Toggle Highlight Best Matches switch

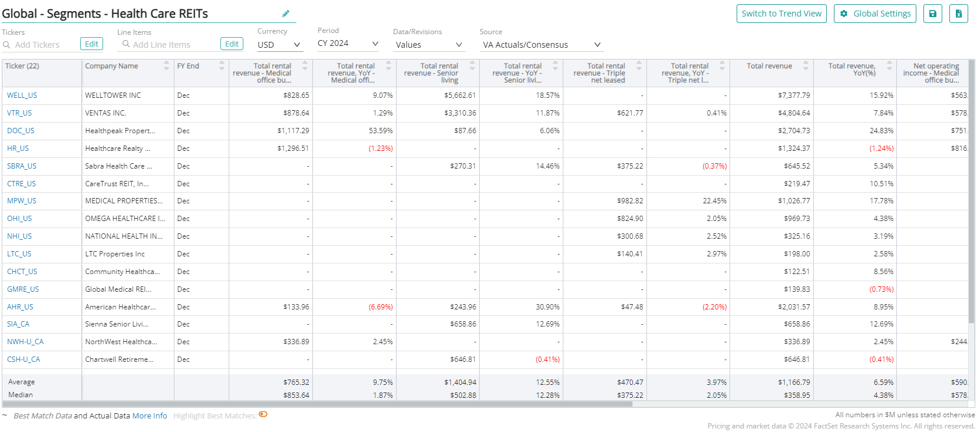coord(263,414)
